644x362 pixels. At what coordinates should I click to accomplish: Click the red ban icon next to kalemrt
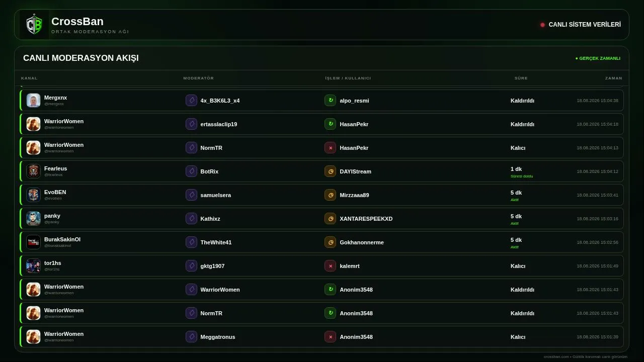click(330, 266)
